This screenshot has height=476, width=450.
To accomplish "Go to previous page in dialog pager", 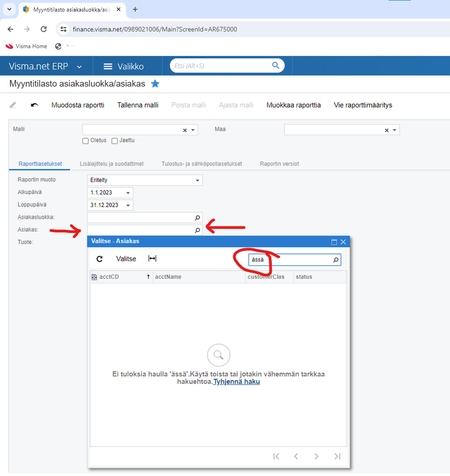I will pyautogui.click(x=296, y=456).
